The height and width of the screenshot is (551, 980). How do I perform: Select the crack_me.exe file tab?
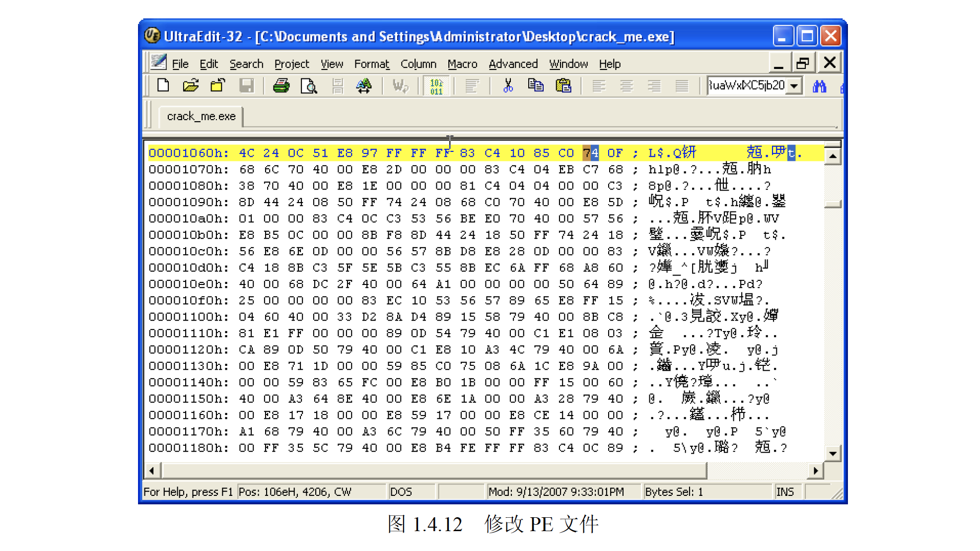pos(201,116)
